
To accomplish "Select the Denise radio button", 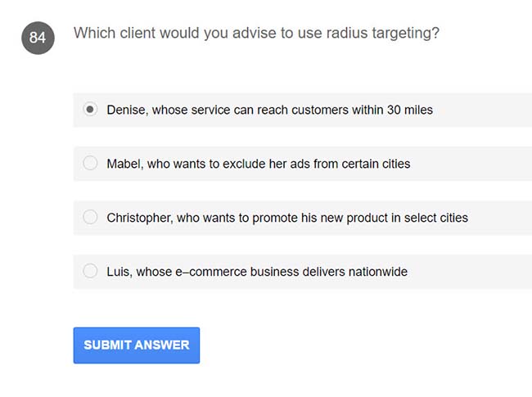I will [90, 109].
